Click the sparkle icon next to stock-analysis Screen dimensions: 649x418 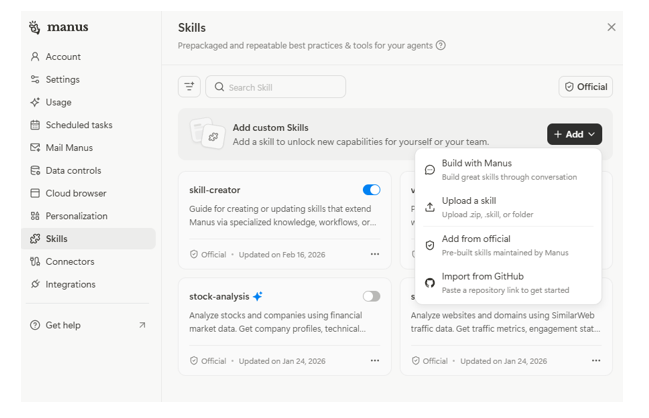click(258, 296)
